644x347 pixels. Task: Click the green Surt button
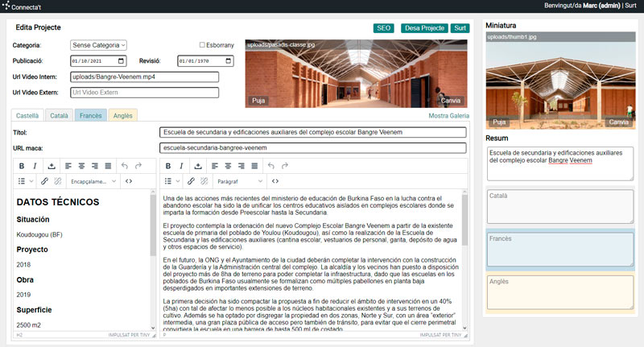(x=460, y=28)
